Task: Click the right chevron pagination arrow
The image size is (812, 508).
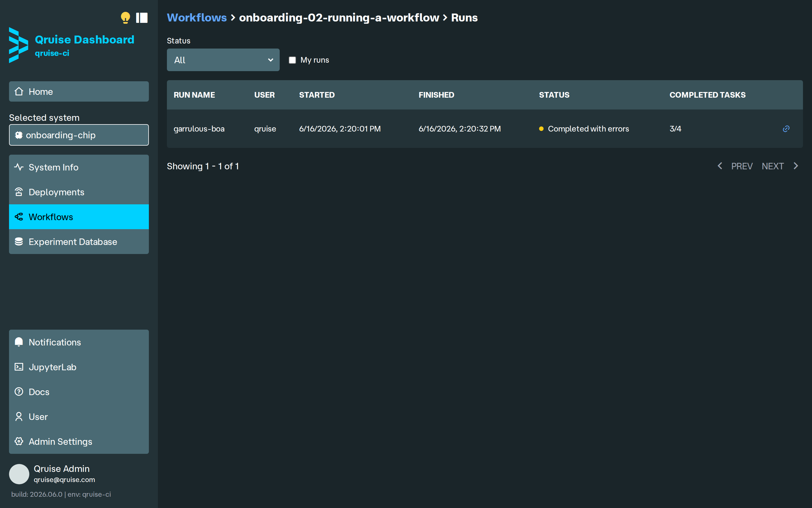Action: pyautogui.click(x=796, y=166)
